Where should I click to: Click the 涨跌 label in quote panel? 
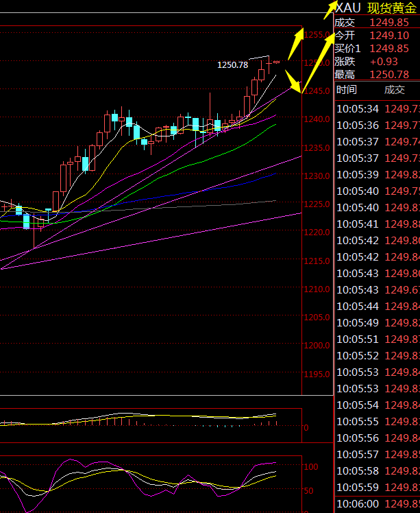click(345, 62)
